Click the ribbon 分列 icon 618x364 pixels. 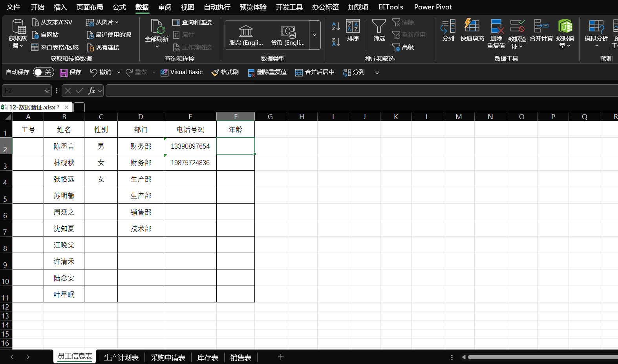point(448,30)
